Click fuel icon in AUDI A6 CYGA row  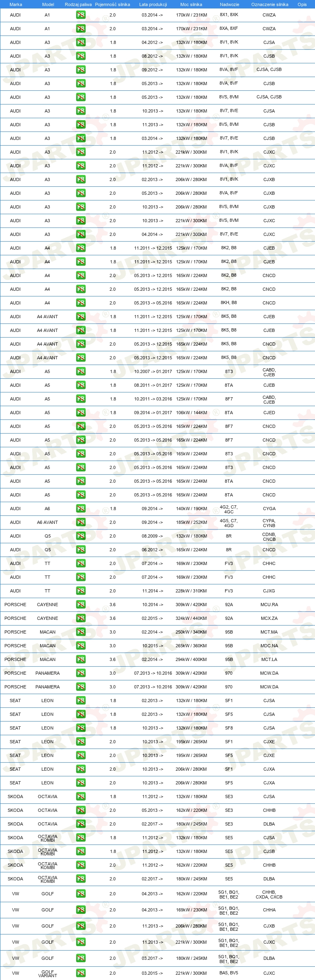81,509
